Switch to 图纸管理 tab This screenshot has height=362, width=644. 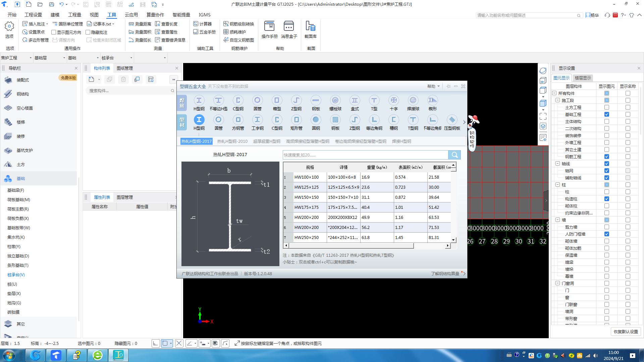click(x=125, y=68)
